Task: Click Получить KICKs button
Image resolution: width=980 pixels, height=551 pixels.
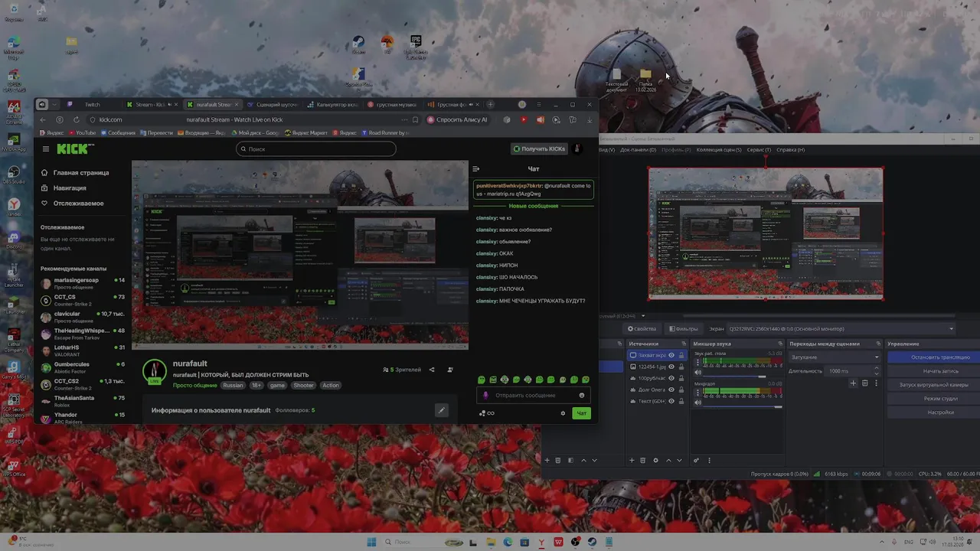Action: (x=539, y=148)
